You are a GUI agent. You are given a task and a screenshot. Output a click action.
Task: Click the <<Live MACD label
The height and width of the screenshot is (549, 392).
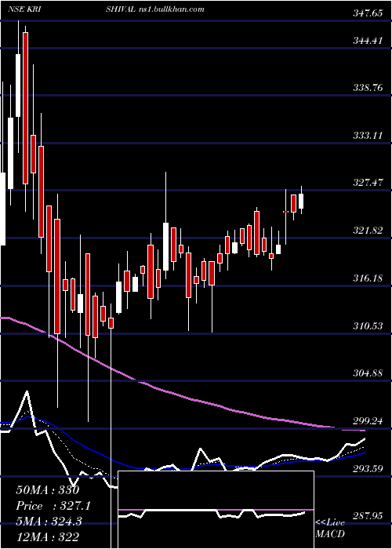[330, 528]
